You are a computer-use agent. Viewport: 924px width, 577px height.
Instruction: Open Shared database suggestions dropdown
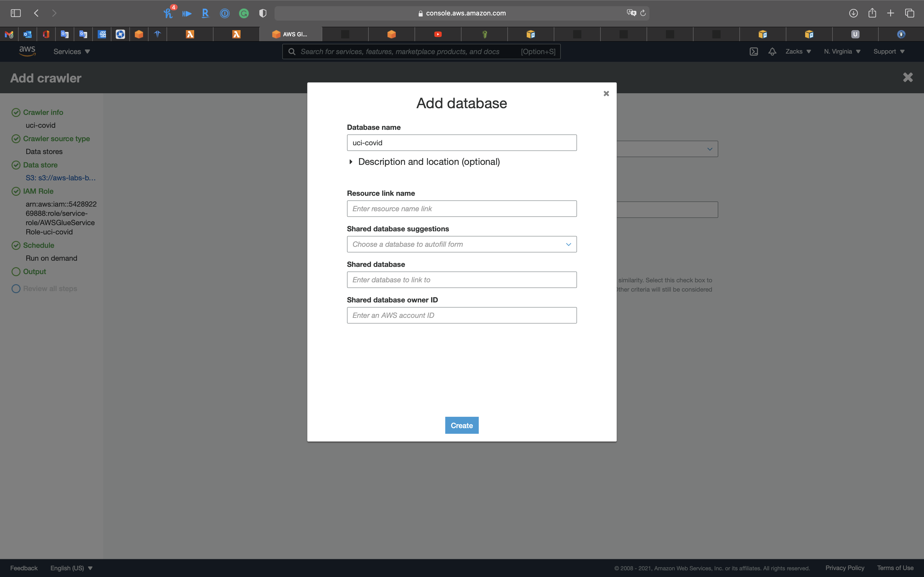pyautogui.click(x=461, y=244)
